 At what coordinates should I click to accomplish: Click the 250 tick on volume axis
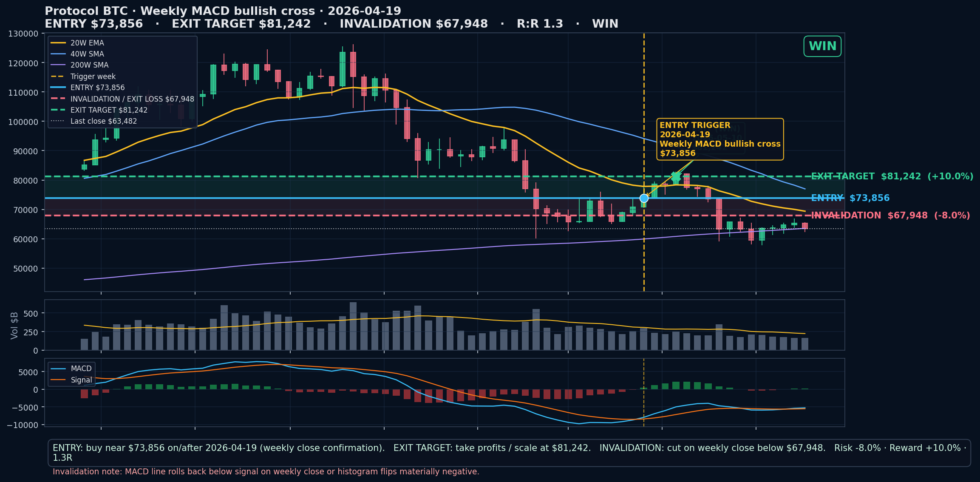31,332
